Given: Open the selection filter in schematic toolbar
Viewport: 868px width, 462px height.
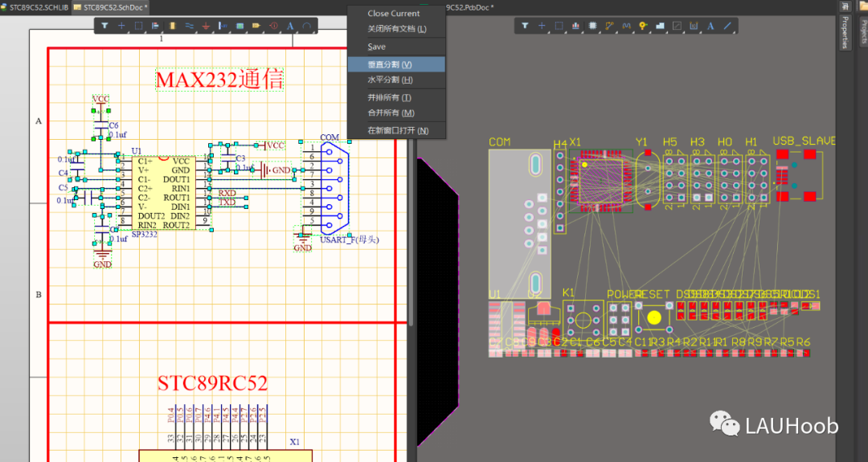Looking at the screenshot, I should (x=104, y=26).
